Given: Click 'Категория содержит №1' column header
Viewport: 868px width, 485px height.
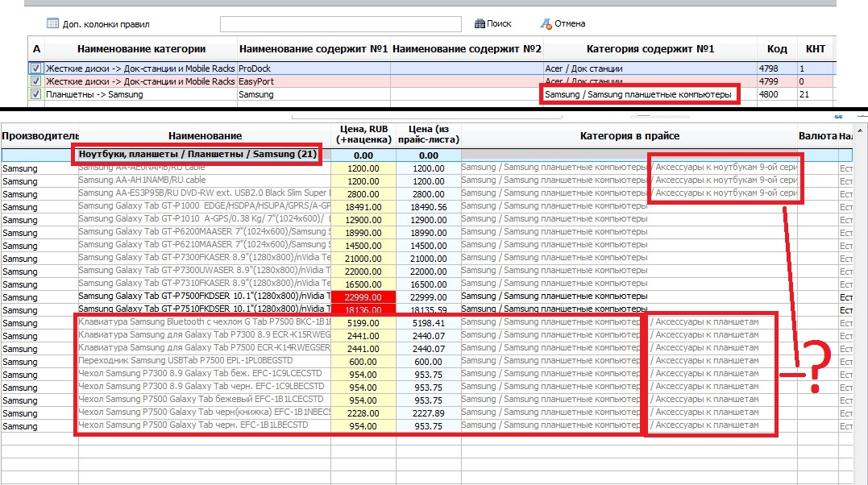Looking at the screenshot, I should click(x=650, y=49).
